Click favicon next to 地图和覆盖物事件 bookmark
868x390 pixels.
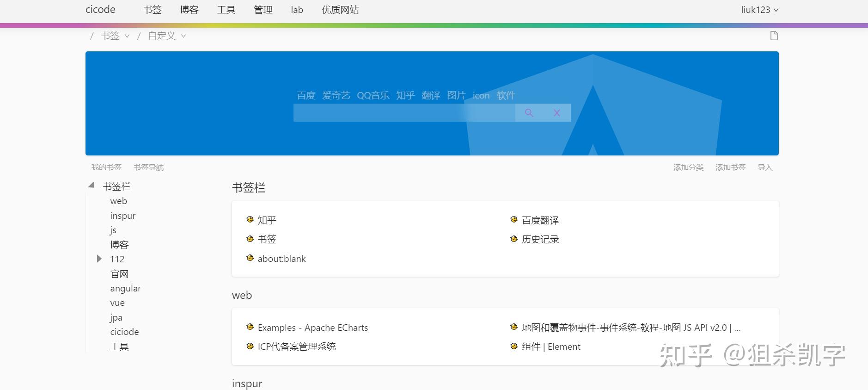click(514, 327)
